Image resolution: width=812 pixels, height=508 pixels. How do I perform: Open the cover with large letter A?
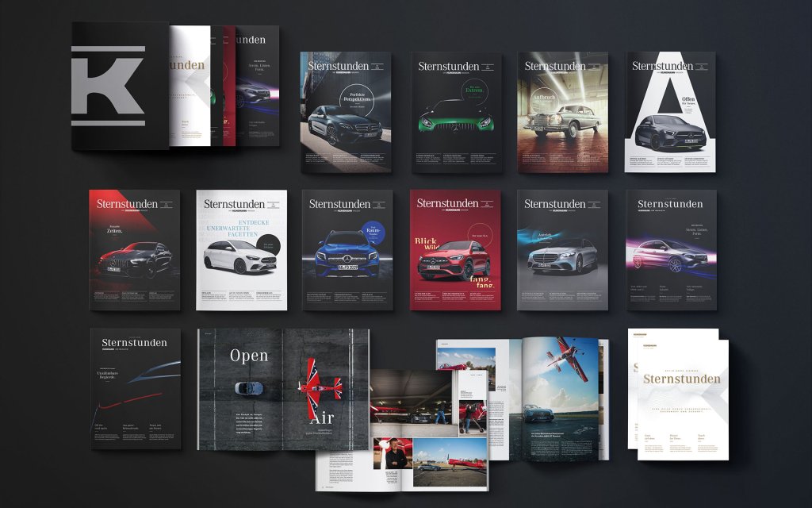[x=670, y=112]
